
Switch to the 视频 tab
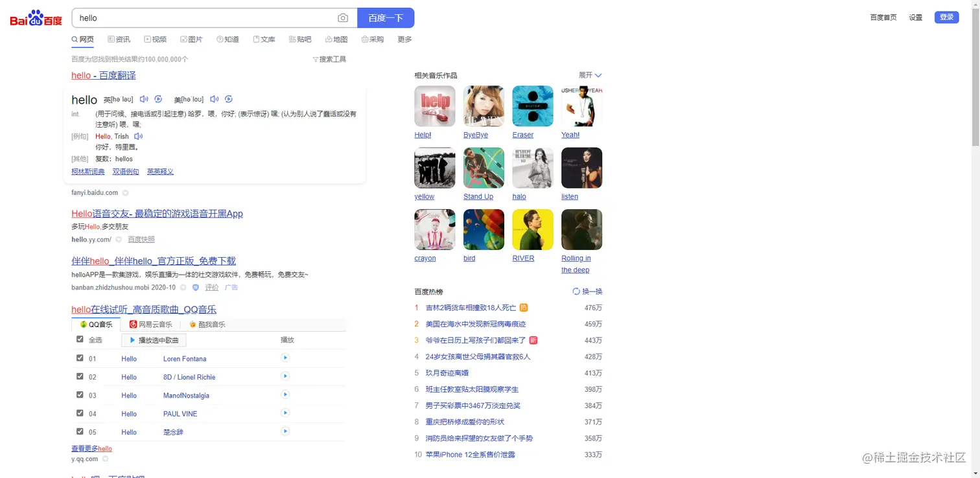tap(155, 40)
